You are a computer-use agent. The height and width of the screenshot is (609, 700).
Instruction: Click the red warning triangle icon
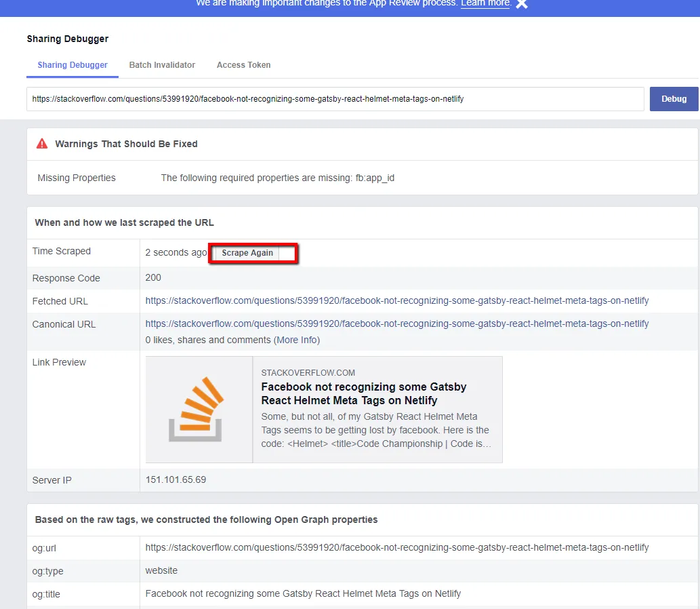point(42,143)
